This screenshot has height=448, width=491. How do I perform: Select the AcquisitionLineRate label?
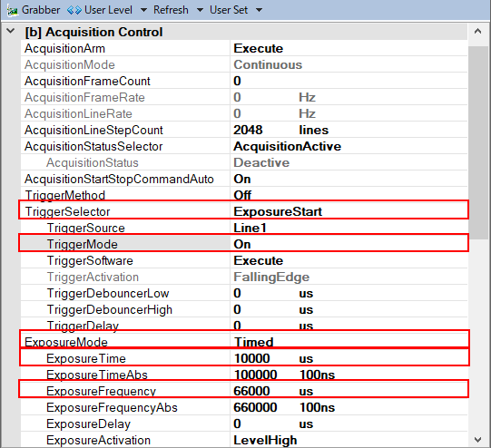(x=78, y=113)
